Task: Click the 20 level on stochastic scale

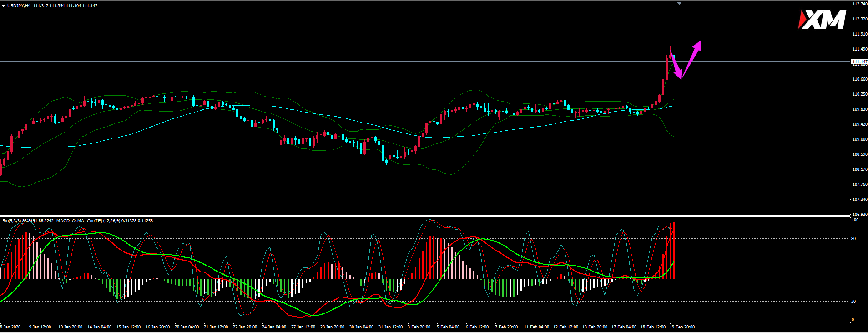Action: pyautogui.click(x=853, y=302)
